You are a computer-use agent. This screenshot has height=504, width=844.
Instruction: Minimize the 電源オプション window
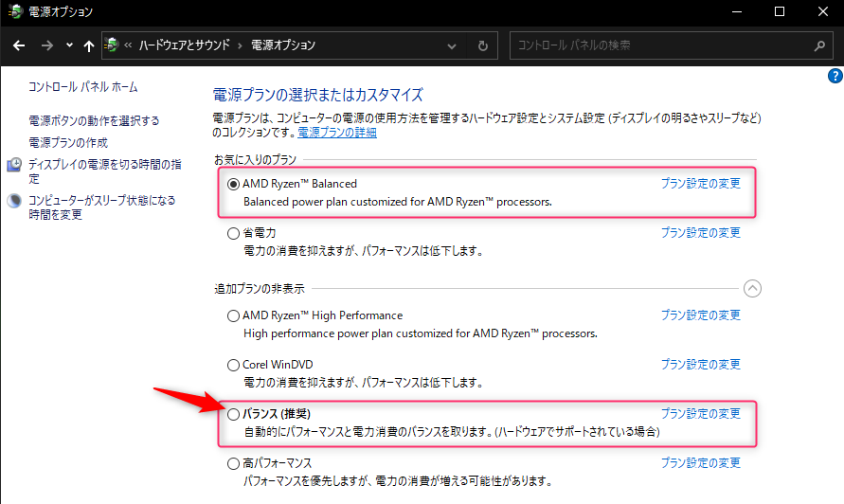(x=737, y=12)
